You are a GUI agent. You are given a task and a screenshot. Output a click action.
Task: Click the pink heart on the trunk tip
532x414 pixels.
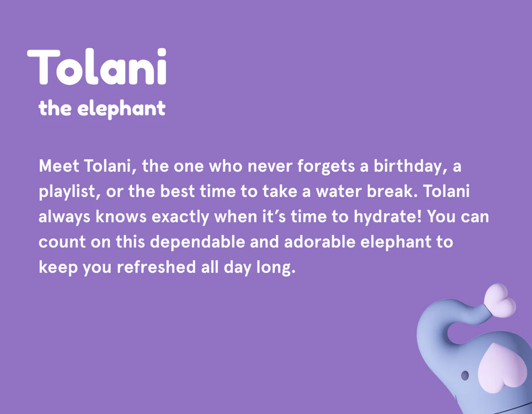click(x=500, y=301)
